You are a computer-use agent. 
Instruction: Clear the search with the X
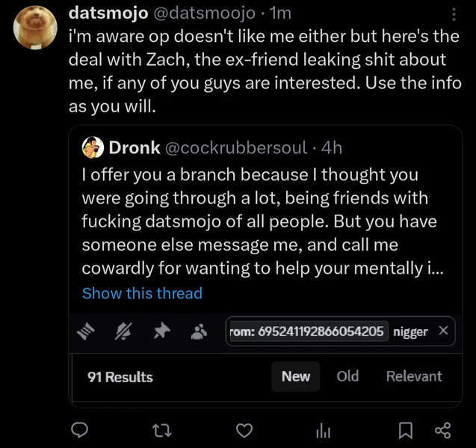[x=443, y=331]
